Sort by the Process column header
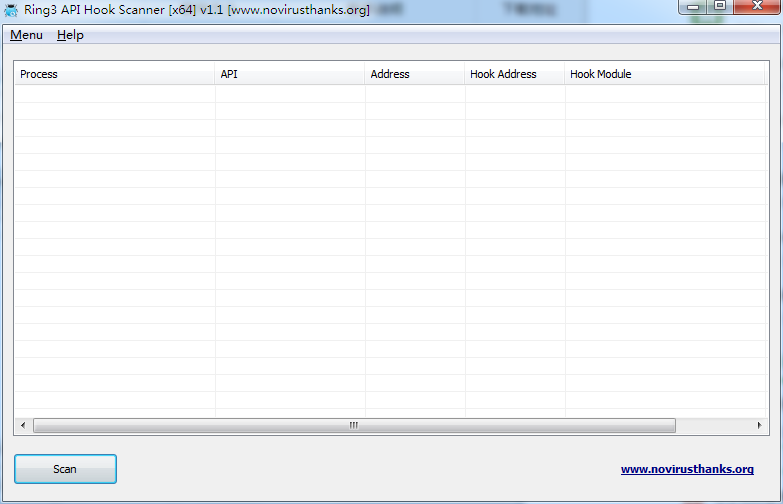Screen dimensions: 783x504 point(114,74)
